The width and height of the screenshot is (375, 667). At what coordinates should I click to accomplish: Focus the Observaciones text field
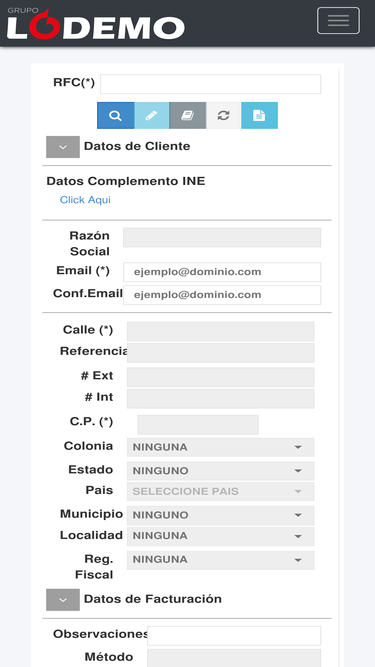[x=234, y=636]
